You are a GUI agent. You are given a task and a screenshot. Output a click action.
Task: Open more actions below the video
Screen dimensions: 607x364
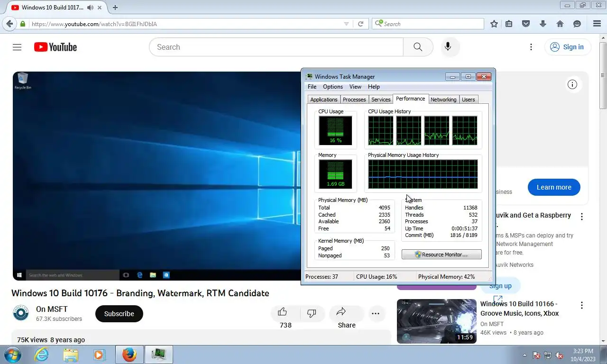(x=376, y=314)
